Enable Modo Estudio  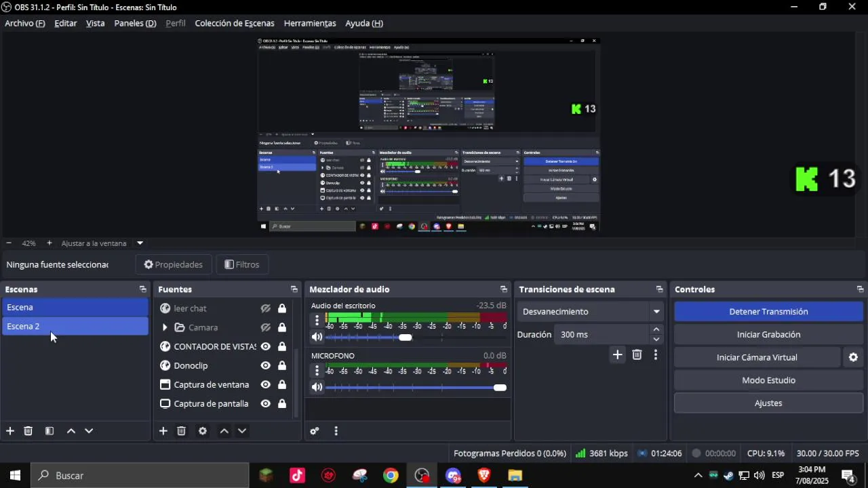[x=768, y=380]
